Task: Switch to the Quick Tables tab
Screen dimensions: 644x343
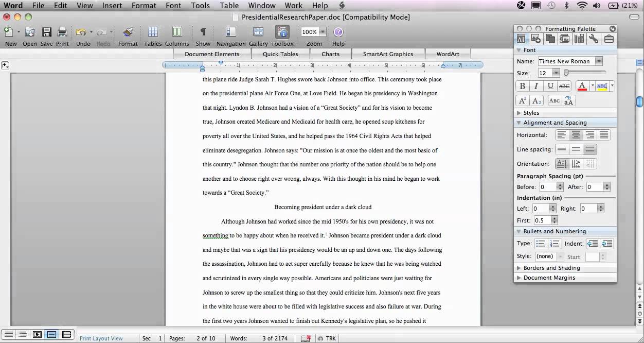Action: click(280, 54)
